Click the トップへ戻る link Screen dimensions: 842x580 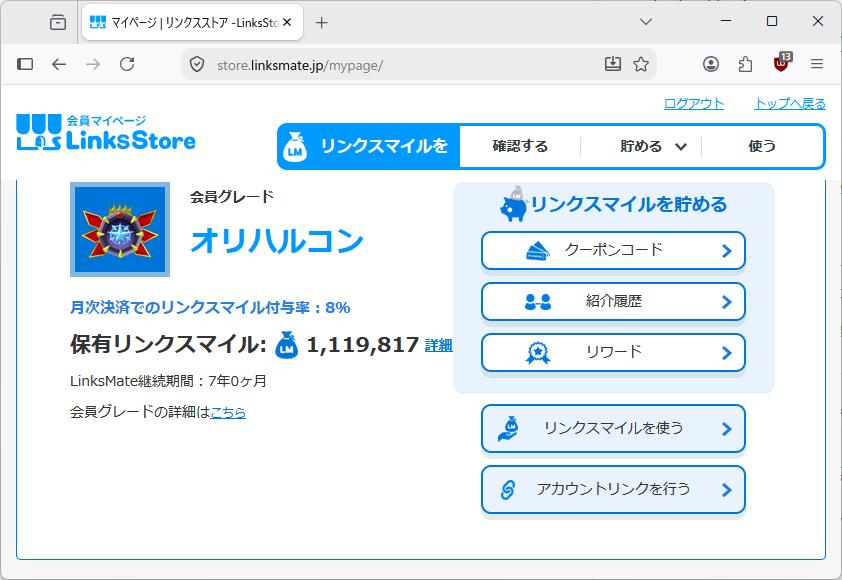coord(790,104)
